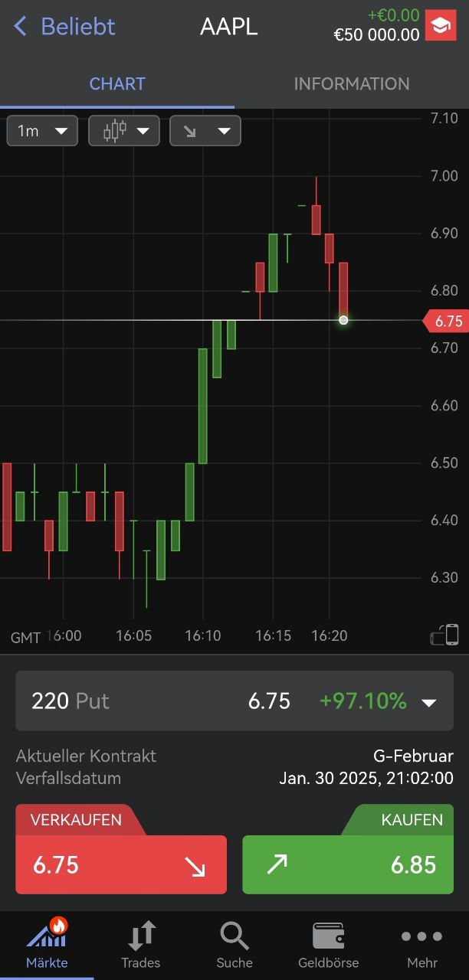Tap the rotate device icon in the chart corner
Viewport: 469px width, 980px height.
pyautogui.click(x=444, y=635)
